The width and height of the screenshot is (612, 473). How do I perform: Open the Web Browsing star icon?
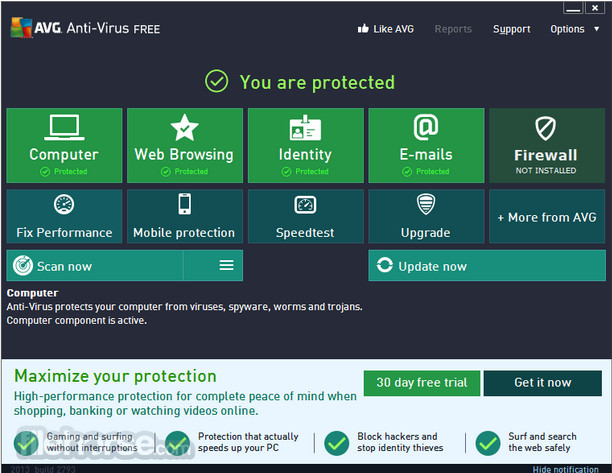[185, 127]
